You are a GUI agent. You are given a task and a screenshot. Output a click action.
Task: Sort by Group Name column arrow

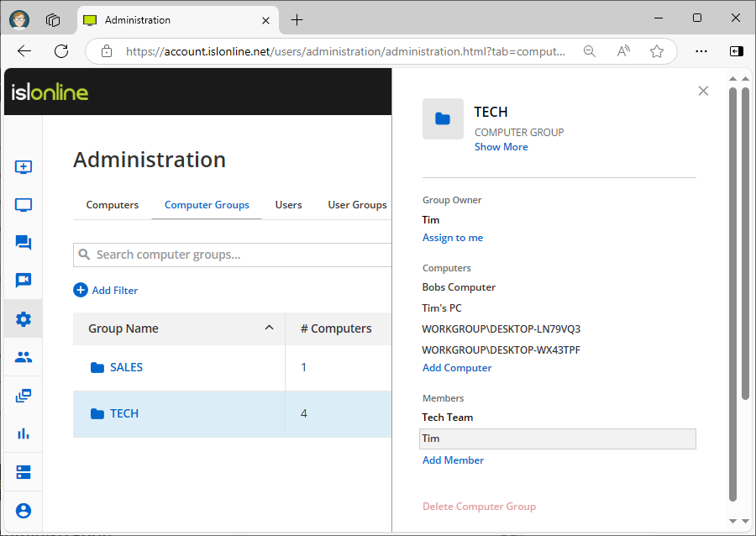pos(269,328)
